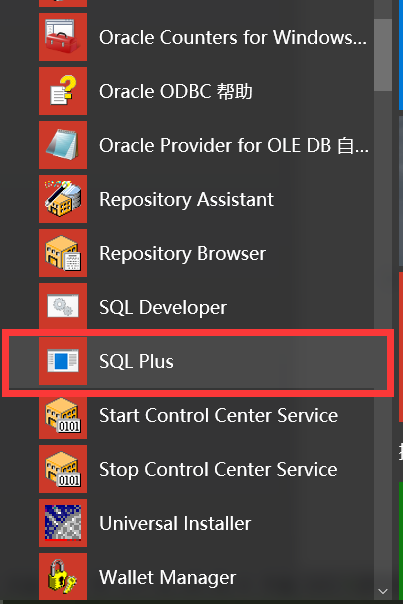Select Universal Installer text entry
The image size is (403, 604).
click(175, 523)
